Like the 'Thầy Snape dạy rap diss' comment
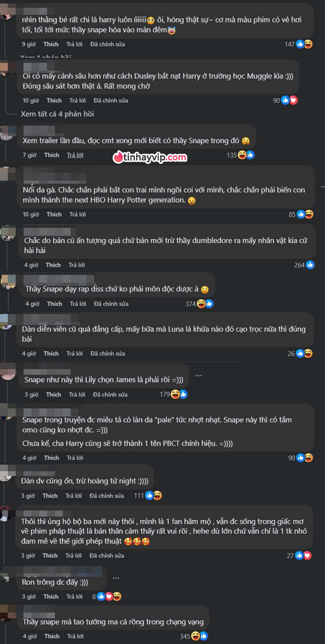325x644 pixels. [54, 303]
